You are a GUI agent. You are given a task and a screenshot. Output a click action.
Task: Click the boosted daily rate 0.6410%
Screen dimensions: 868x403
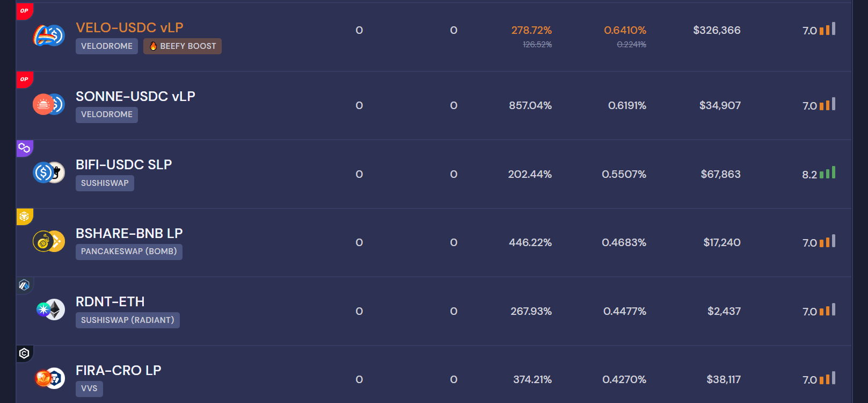click(625, 30)
